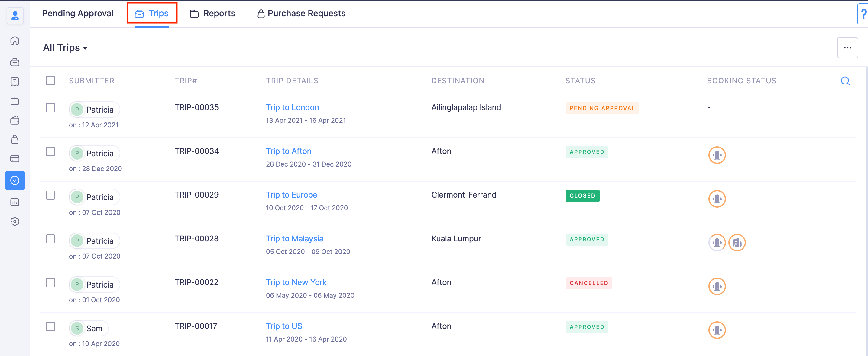The height and width of the screenshot is (356, 868).
Task: Switch to the Purchase Requests tab
Action: click(x=301, y=14)
